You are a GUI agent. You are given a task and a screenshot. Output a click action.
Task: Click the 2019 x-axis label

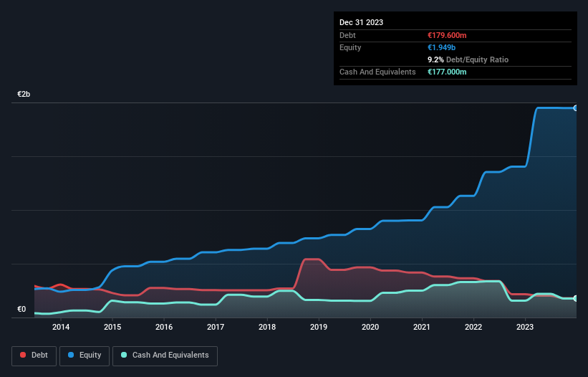tap(319, 327)
